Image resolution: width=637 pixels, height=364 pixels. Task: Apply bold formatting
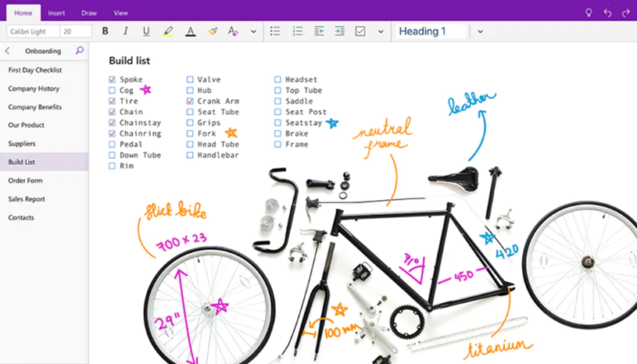tap(105, 31)
